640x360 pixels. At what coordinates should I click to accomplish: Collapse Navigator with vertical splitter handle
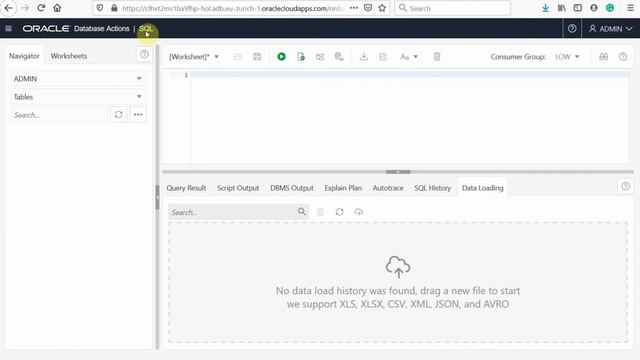(x=157, y=197)
